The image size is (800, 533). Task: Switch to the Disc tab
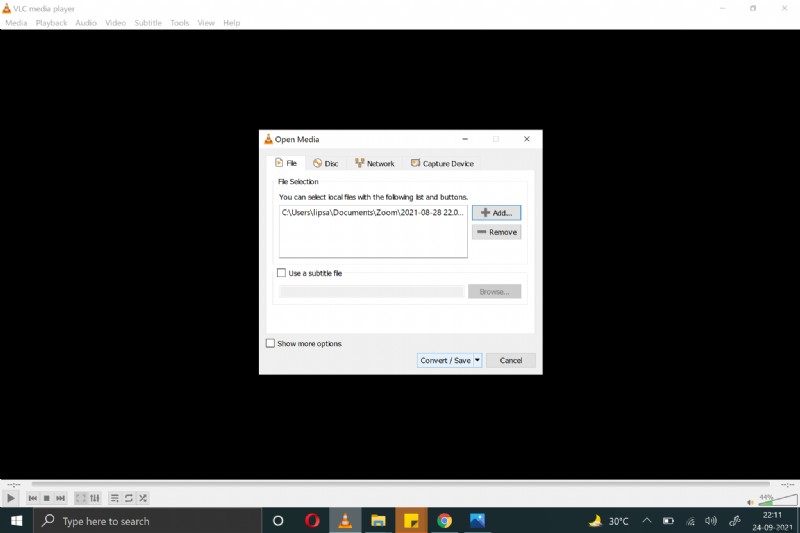point(326,164)
